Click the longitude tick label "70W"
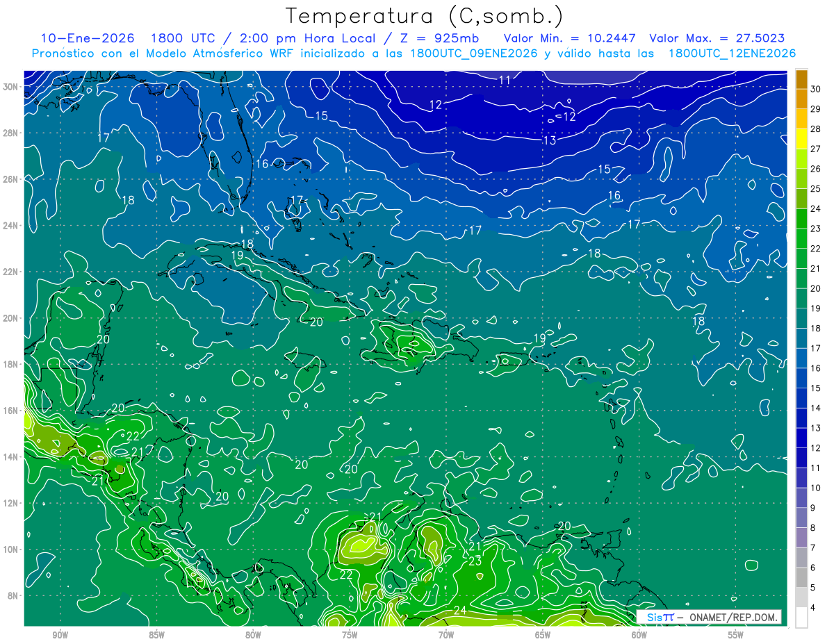The image size is (834, 644). (x=446, y=635)
